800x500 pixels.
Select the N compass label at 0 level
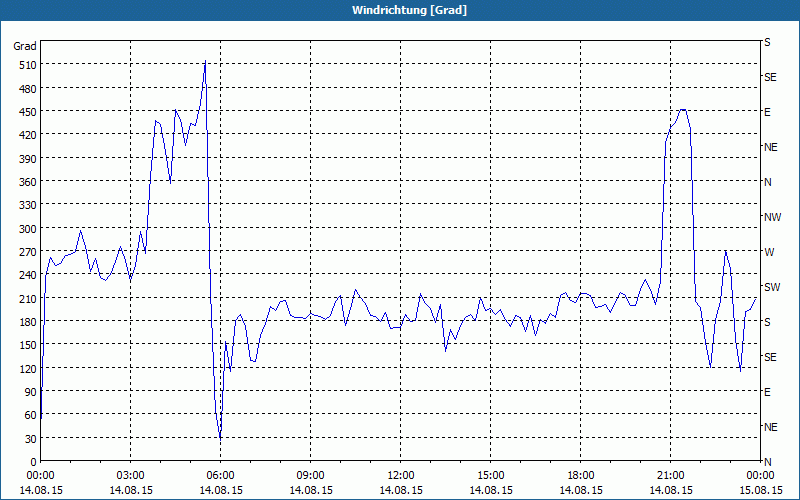pyautogui.click(x=768, y=462)
